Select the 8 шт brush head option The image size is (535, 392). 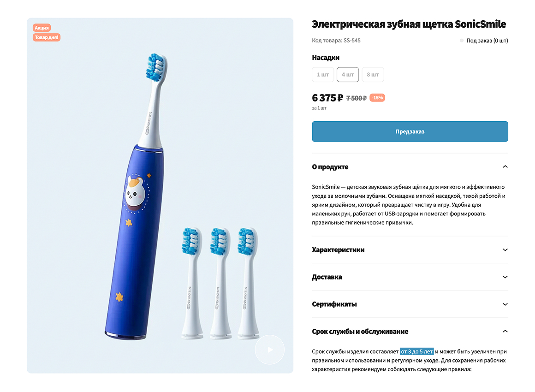373,74
